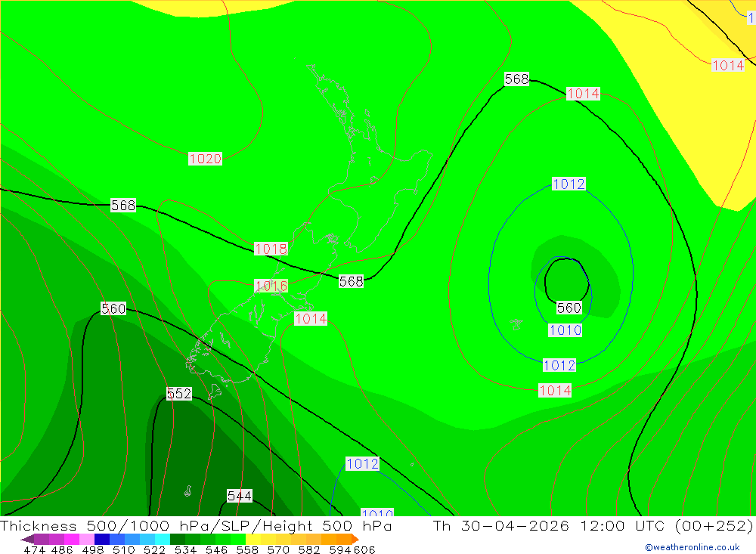Click the 498 legend value
This screenshot has width=756, height=554.
click(92, 549)
